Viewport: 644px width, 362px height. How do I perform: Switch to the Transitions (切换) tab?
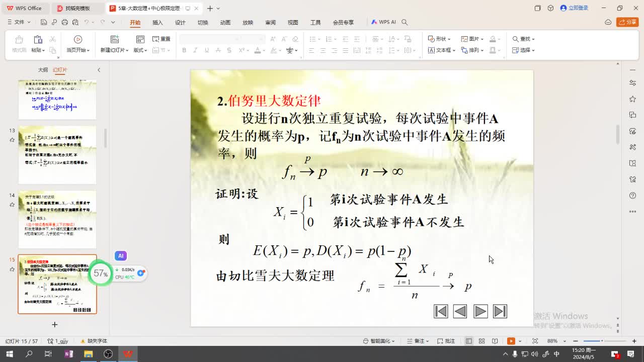[203, 23]
